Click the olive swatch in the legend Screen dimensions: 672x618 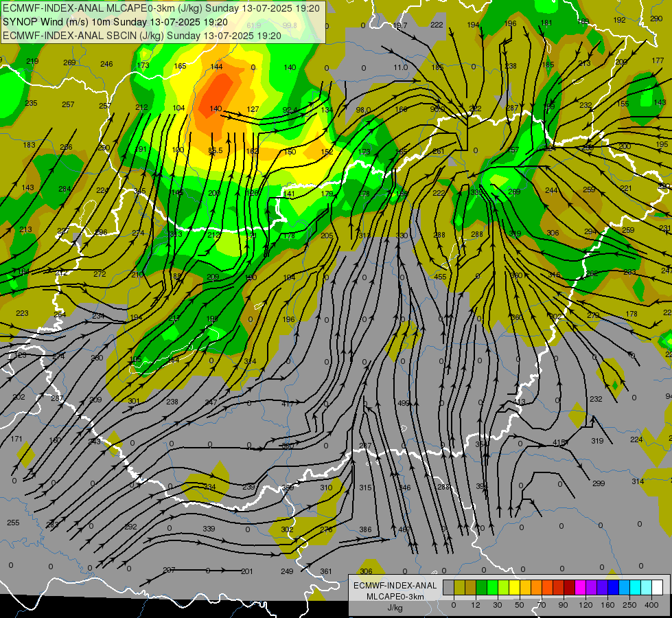click(459, 587)
